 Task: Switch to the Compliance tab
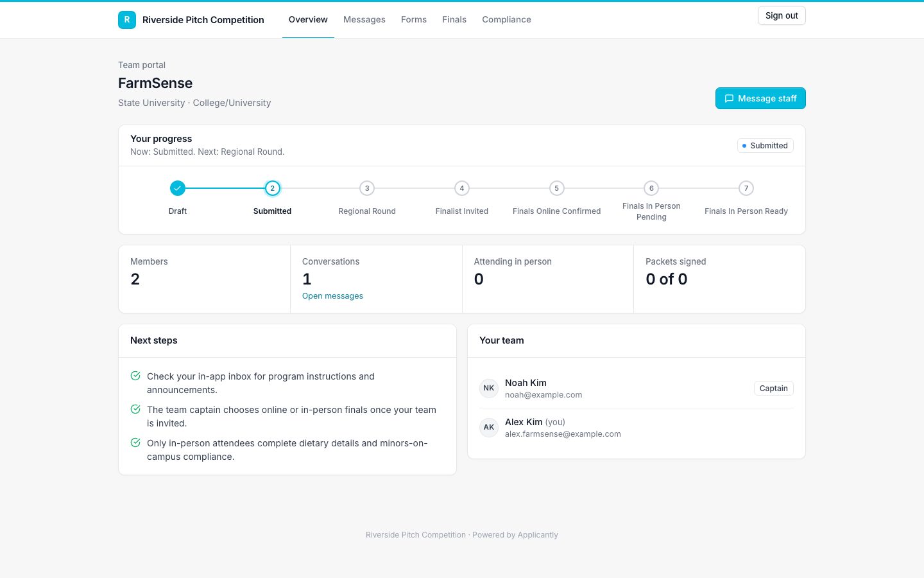click(x=506, y=19)
